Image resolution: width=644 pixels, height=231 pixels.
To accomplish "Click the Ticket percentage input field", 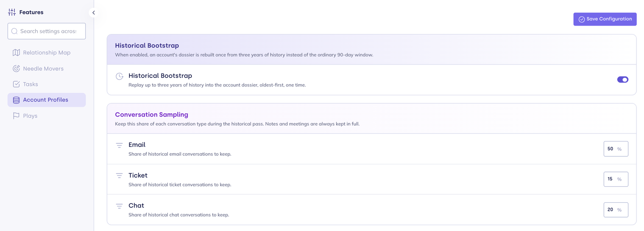I will [x=616, y=179].
